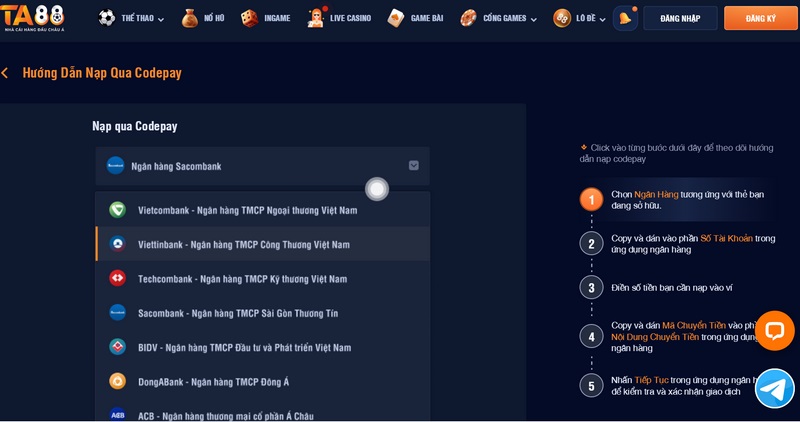Click the back arrow beside Hướng Dẫn Nạp
This screenshot has width=800, height=422.
pos(5,73)
